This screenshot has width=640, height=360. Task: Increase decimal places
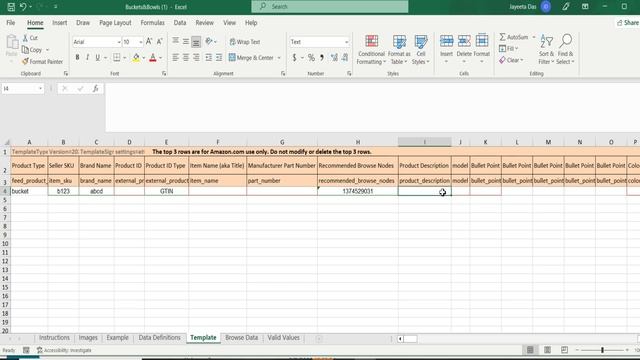coord(334,58)
